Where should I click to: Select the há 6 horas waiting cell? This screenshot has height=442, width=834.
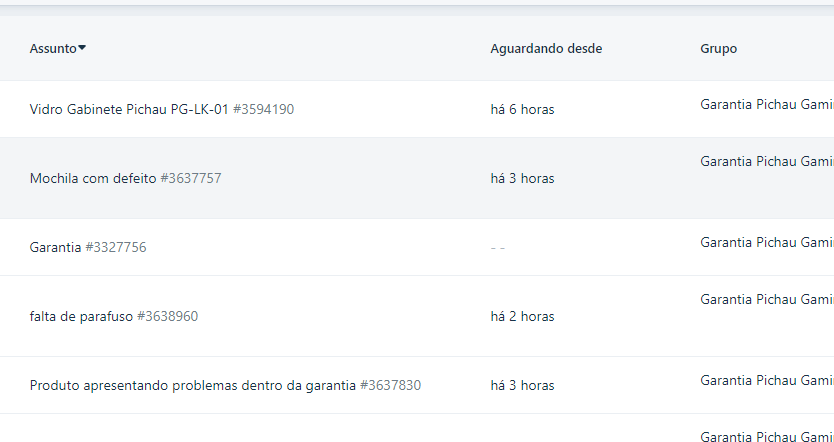[522, 110]
